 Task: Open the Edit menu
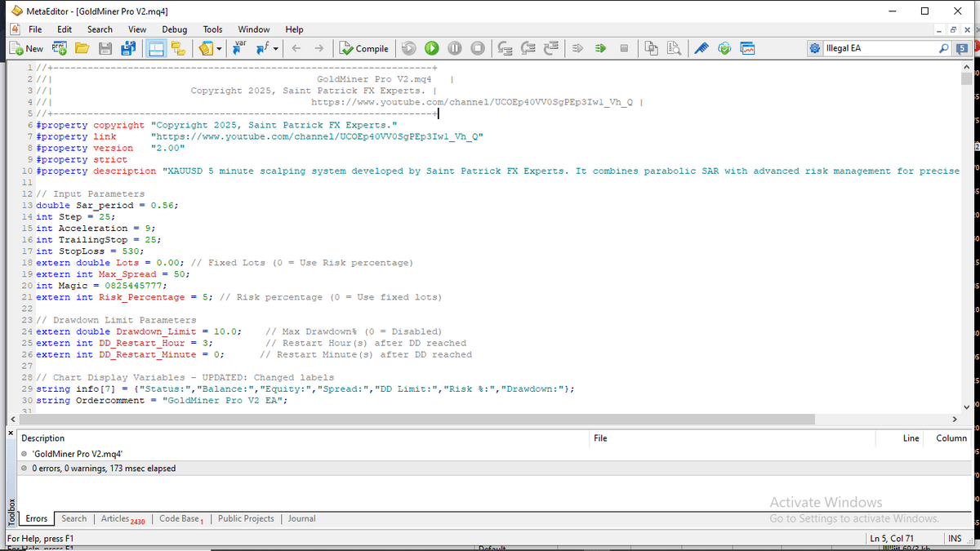(65, 29)
